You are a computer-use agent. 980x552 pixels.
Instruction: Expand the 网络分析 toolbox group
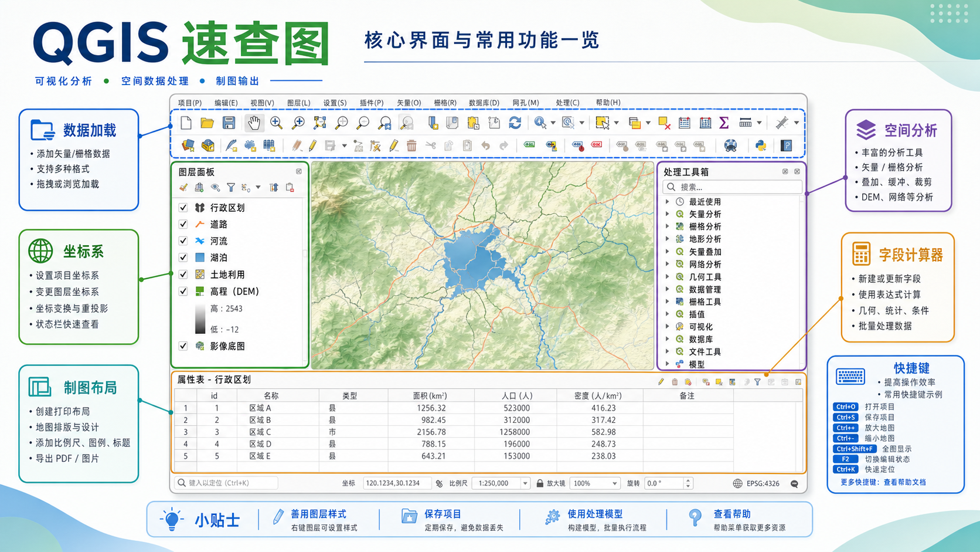667,264
